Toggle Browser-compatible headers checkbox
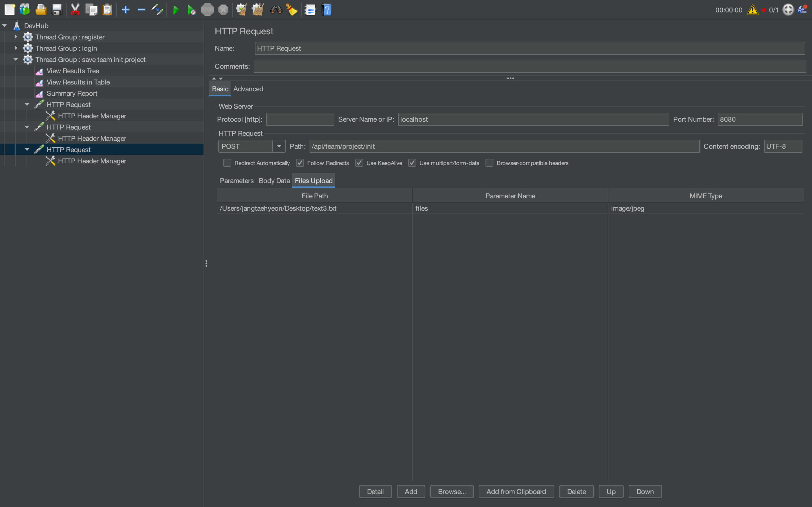The height and width of the screenshot is (507, 812). pos(489,163)
